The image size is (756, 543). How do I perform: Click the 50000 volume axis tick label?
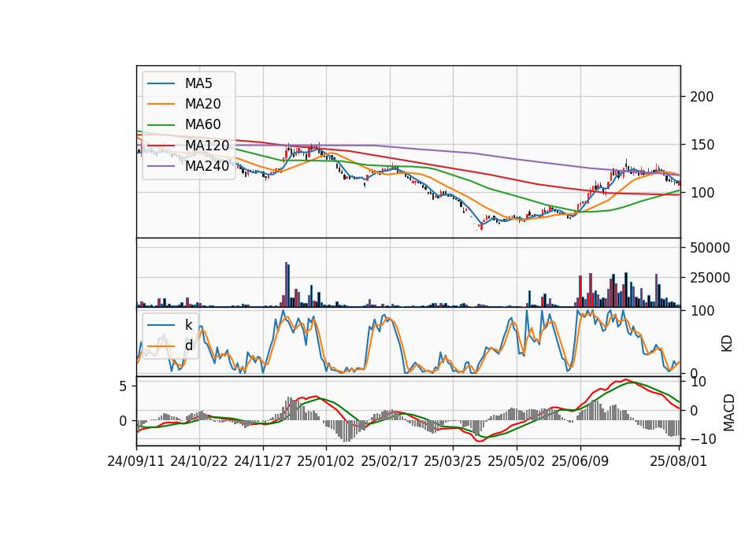710,248
